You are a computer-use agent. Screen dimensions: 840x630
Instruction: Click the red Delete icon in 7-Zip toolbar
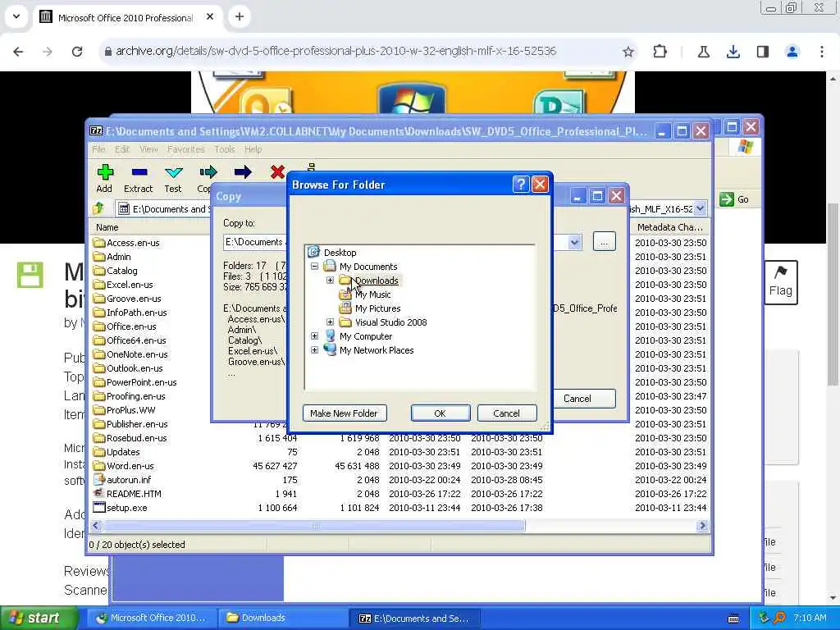click(277, 172)
